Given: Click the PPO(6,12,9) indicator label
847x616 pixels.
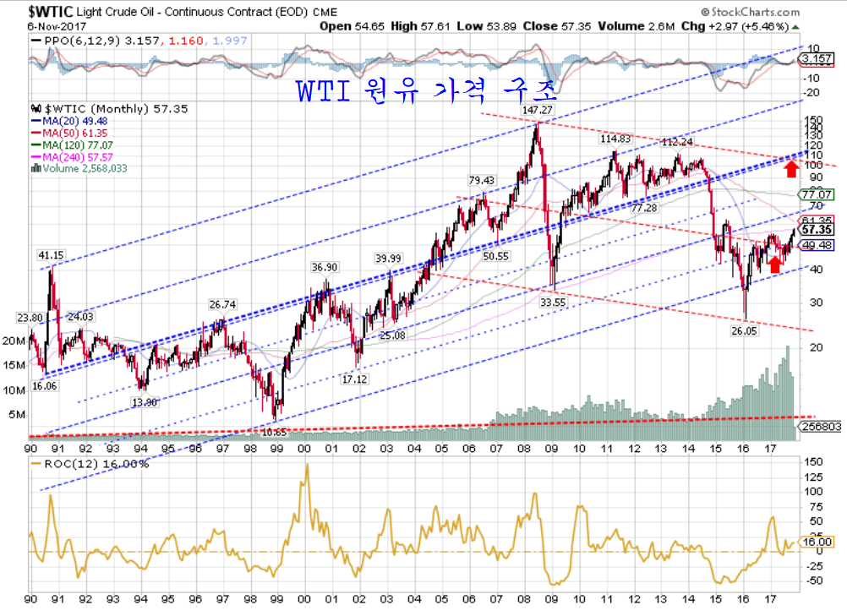Looking at the screenshot, I should [72, 41].
